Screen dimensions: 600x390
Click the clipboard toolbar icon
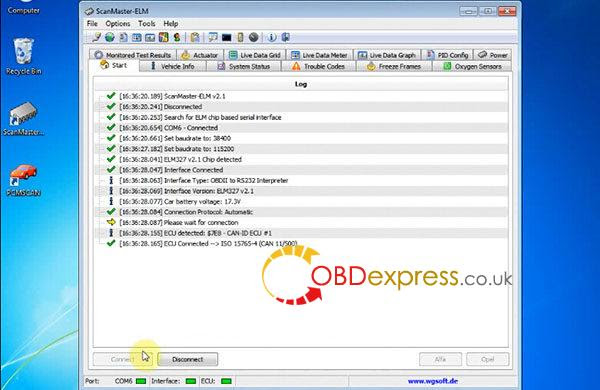(195, 37)
